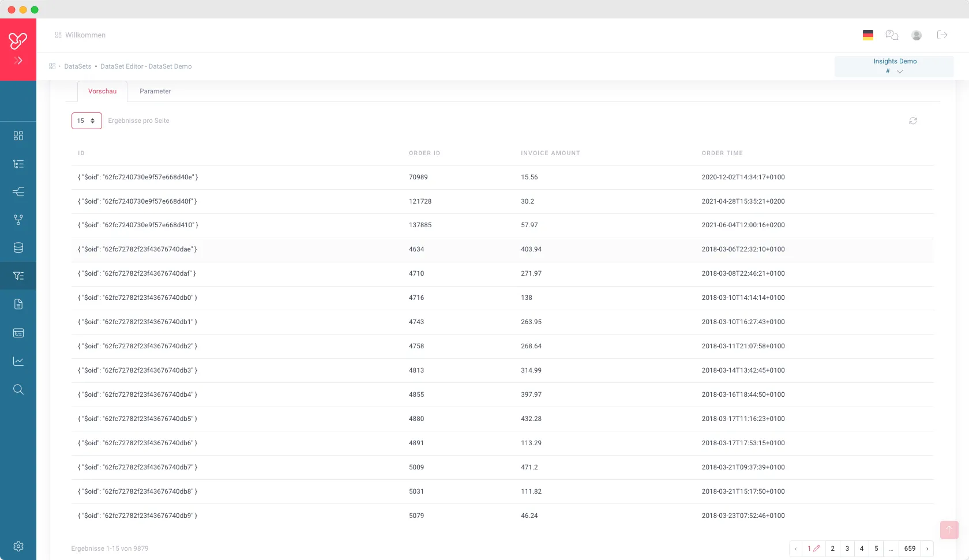
Task: Click the 'Ergebnisse 1-15 von 9879' text
Action: point(110,548)
